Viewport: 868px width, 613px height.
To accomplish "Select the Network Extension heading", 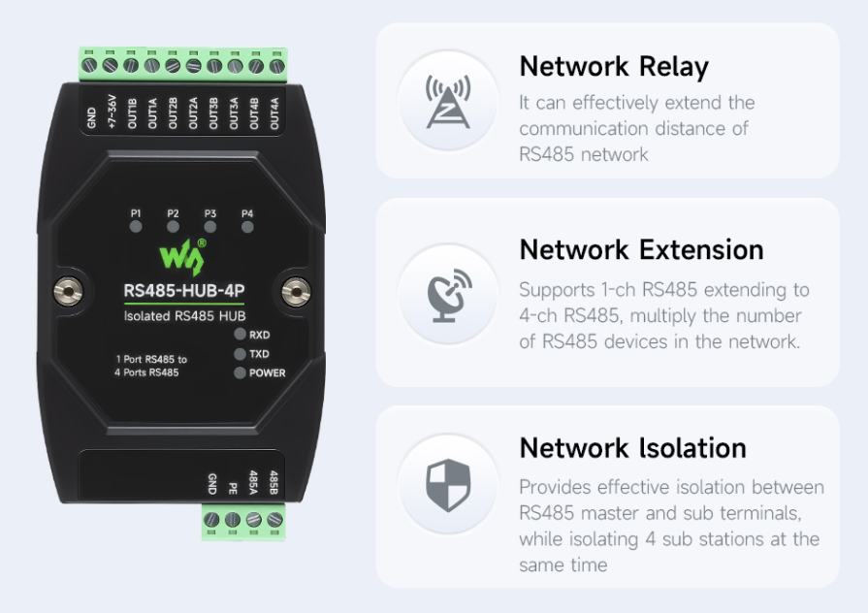I will [642, 249].
